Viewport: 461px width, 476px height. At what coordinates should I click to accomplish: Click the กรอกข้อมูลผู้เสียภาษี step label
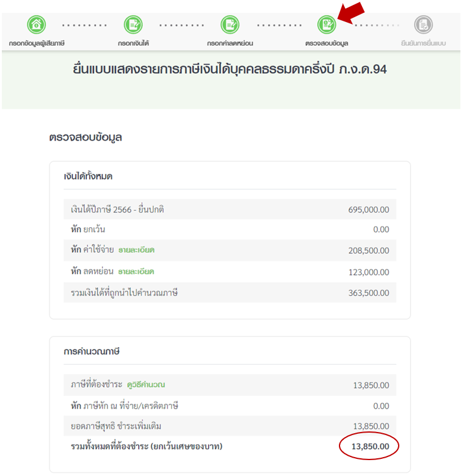[x=37, y=43]
